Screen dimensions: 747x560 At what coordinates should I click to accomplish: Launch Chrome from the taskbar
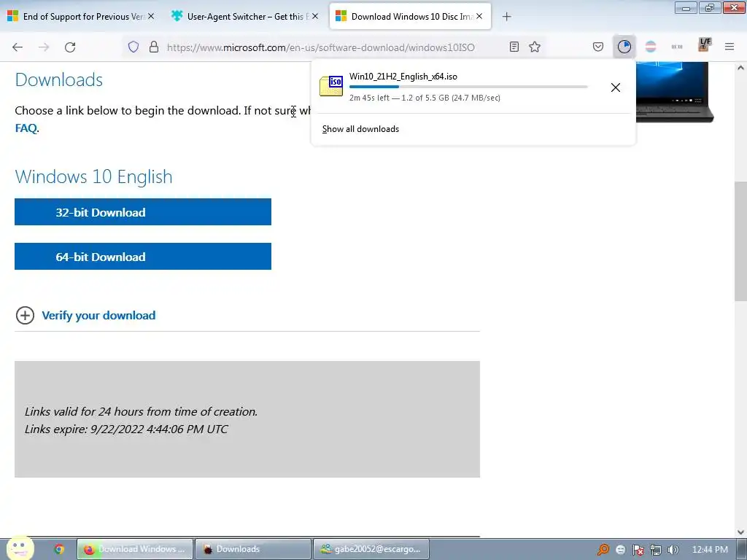[x=58, y=549]
